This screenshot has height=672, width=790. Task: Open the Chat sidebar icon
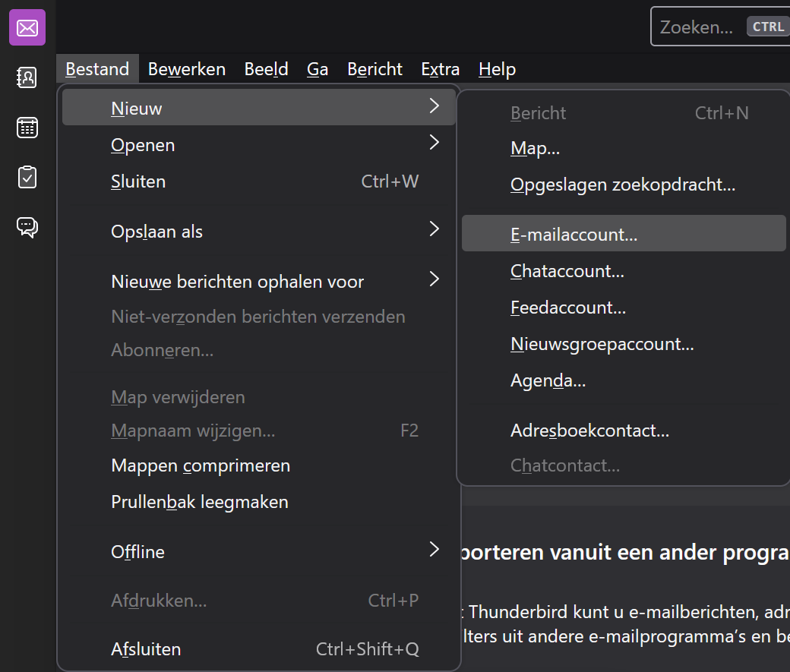pos(27,227)
